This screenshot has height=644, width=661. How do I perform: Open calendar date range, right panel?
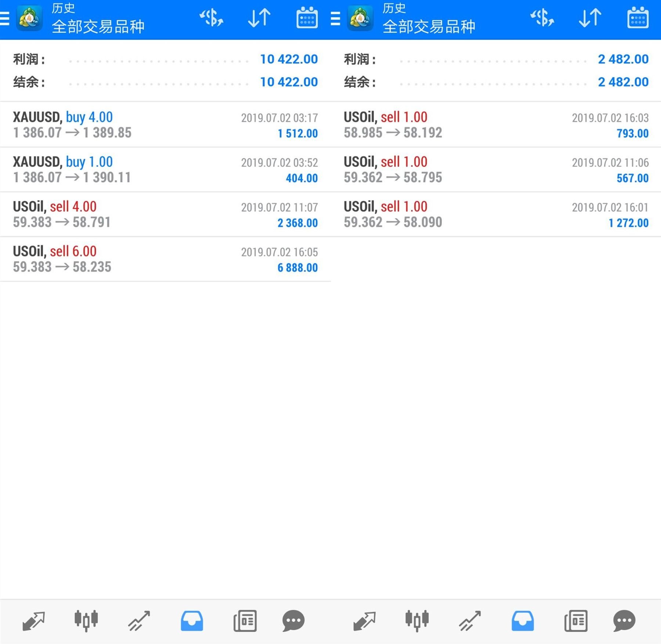point(638,17)
